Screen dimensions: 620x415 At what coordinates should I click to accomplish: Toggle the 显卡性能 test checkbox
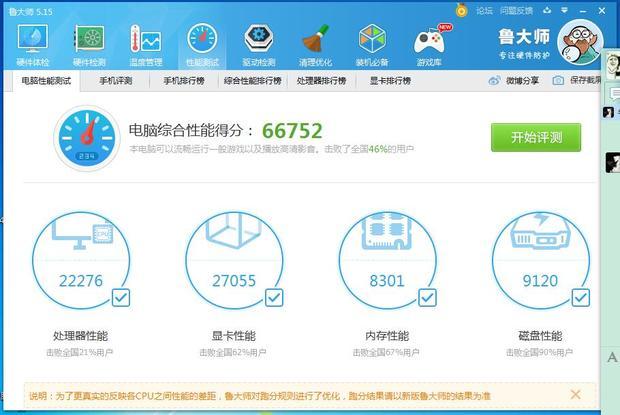pos(274,298)
